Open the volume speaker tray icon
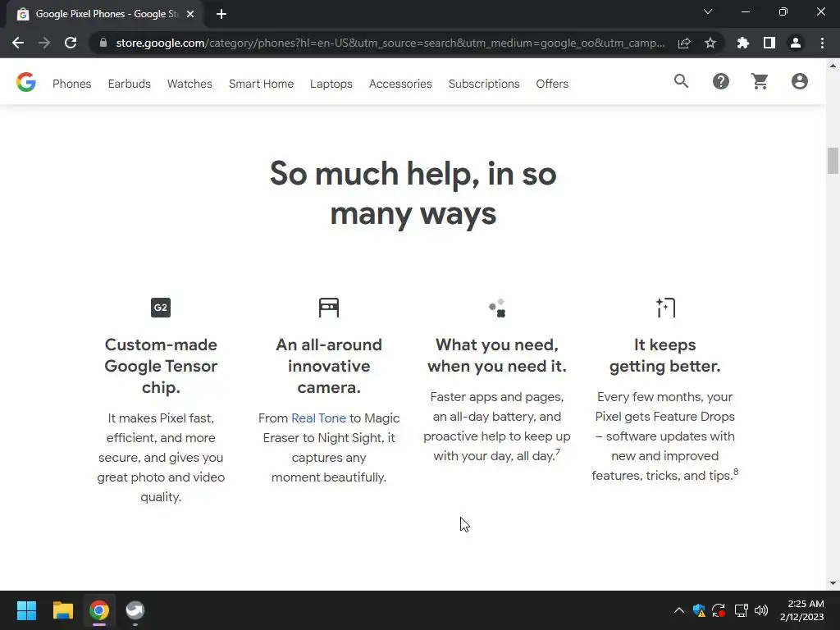The image size is (840, 630). [x=761, y=610]
